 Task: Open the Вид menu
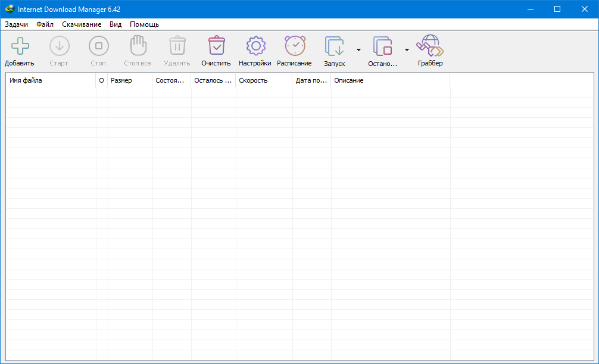116,24
